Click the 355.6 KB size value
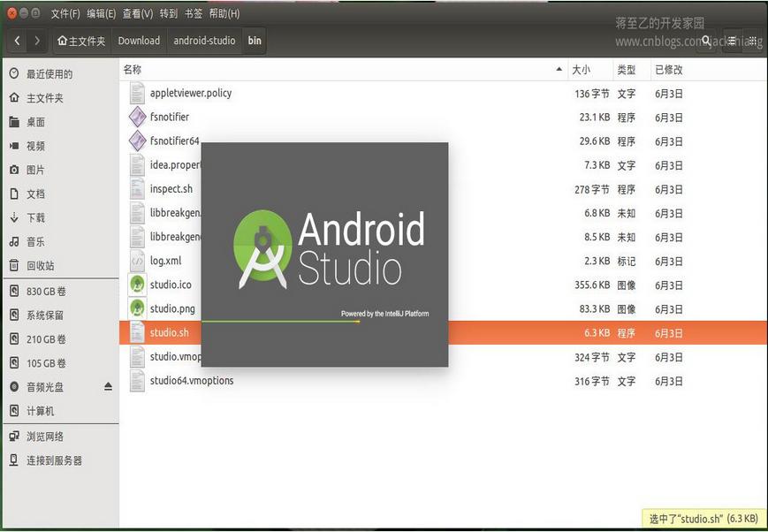This screenshot has width=768, height=532. [x=592, y=285]
